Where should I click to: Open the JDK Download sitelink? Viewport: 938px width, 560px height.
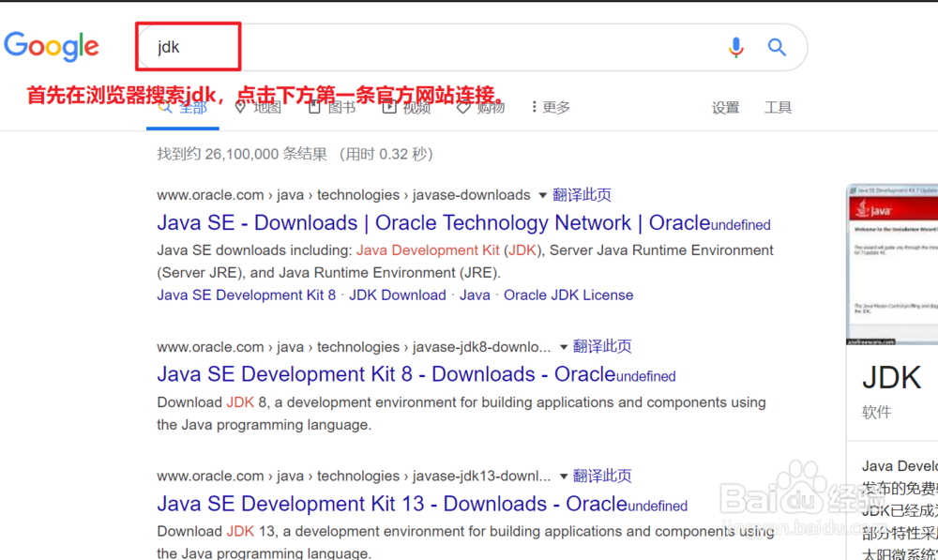click(x=397, y=295)
